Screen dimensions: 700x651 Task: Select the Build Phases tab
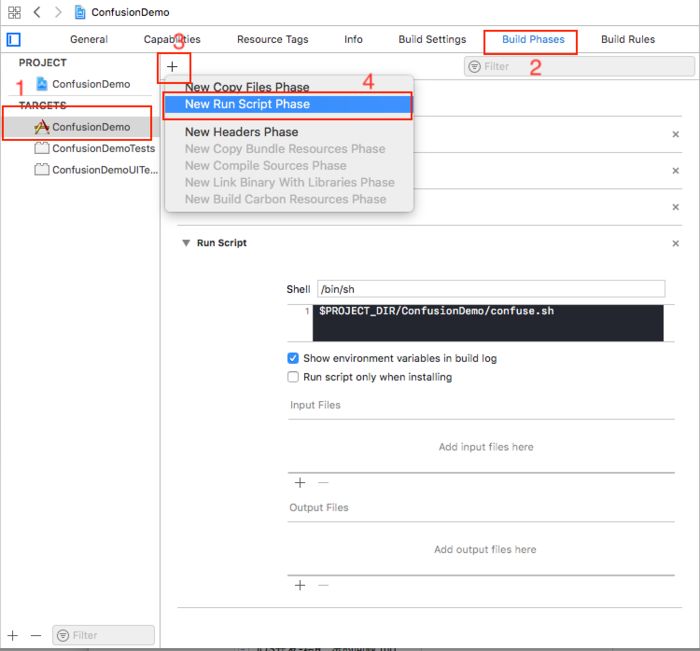[533, 39]
